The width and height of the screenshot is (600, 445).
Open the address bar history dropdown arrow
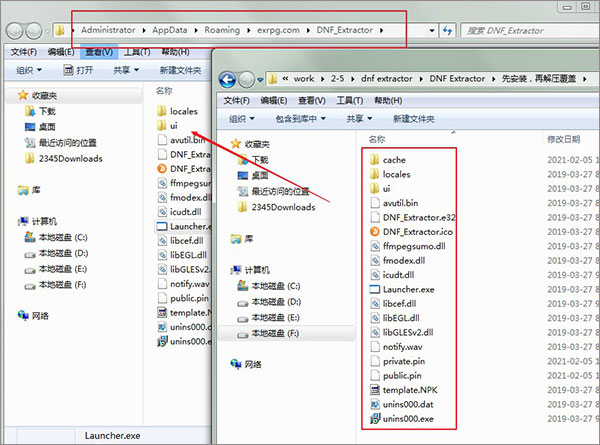pyautogui.click(x=432, y=30)
